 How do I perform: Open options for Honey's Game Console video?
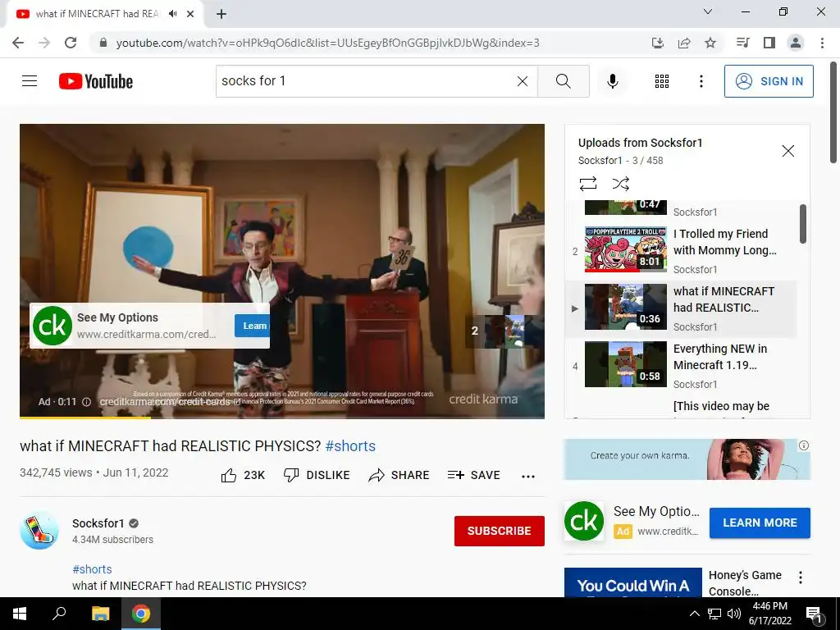coord(801,577)
